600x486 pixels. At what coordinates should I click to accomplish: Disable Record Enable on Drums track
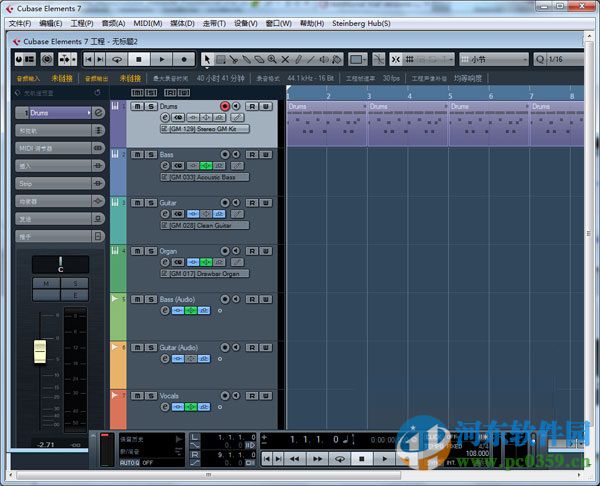[x=225, y=106]
